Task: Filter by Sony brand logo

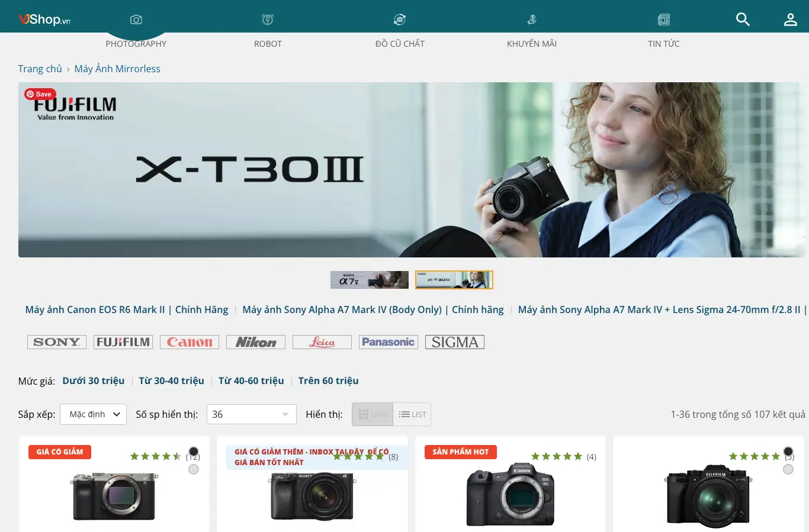Action: pos(57,342)
